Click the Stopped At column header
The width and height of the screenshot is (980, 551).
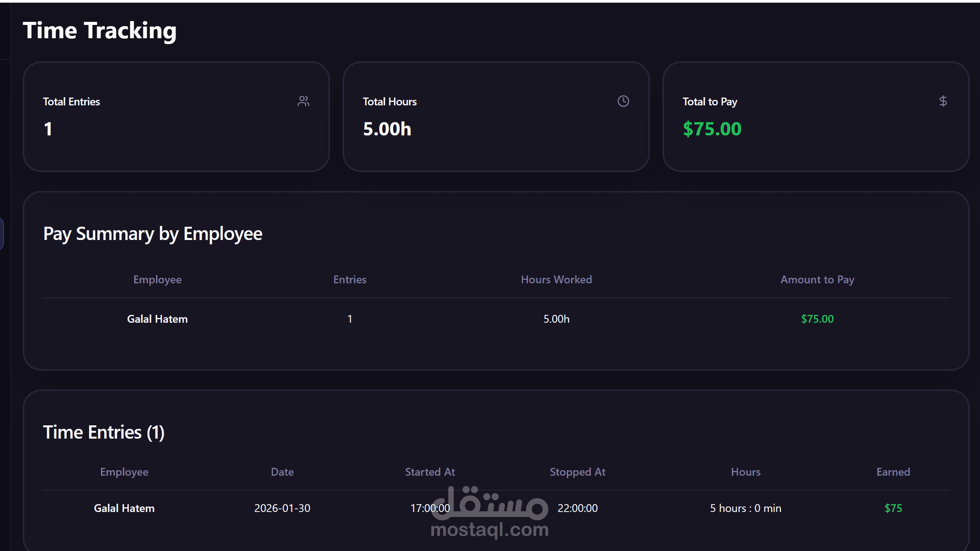[577, 472]
